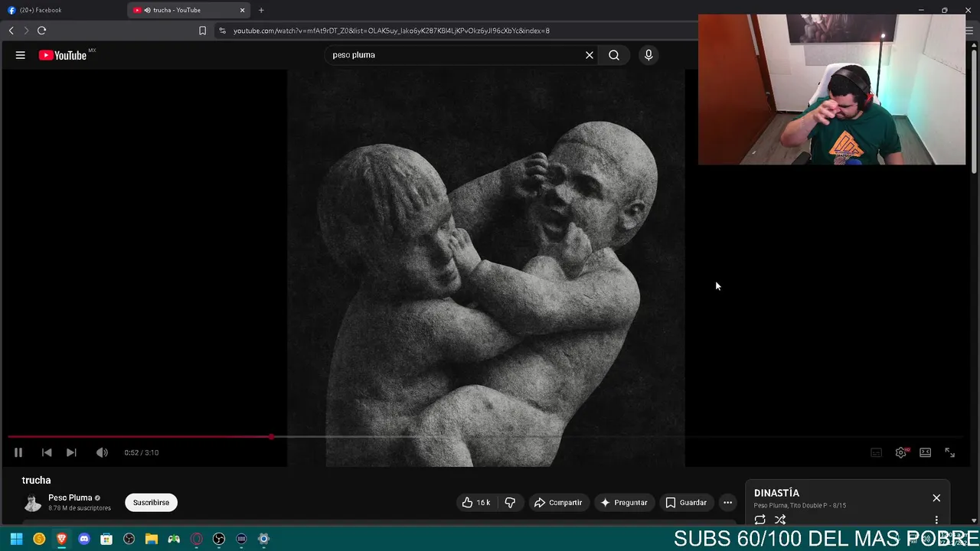Bookmark this page in address bar
Image resolution: width=980 pixels, height=551 pixels.
click(x=202, y=31)
